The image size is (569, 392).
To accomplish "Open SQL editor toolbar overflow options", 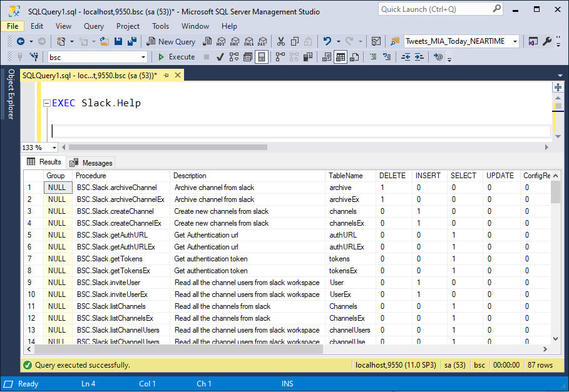I will 449,59.
